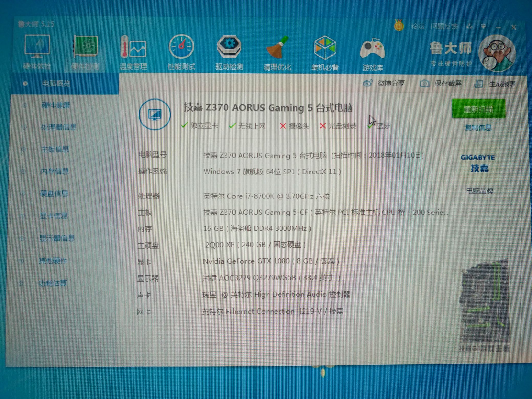Click the Ethernet Connection I219-V value
Screen dimensions: 532x399
point(273,311)
